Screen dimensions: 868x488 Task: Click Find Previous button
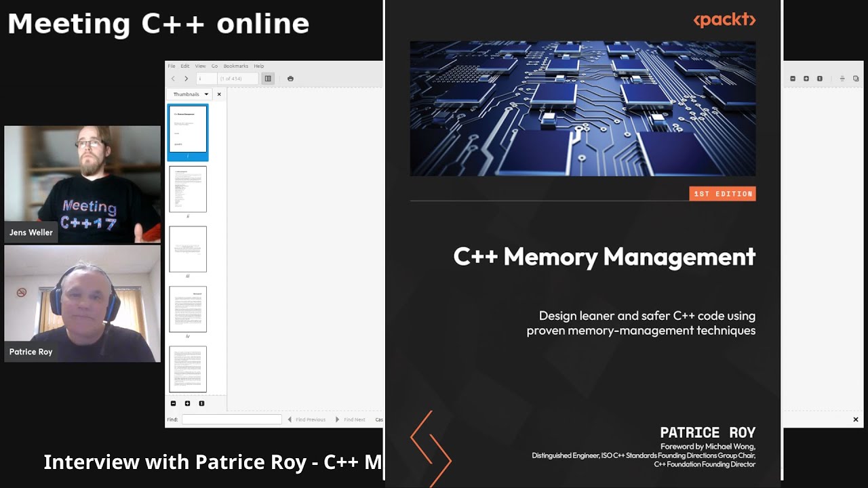(307, 420)
